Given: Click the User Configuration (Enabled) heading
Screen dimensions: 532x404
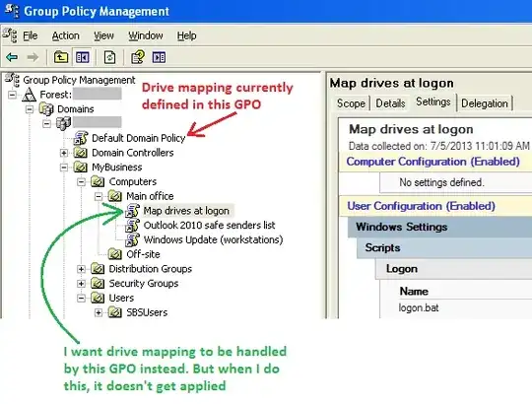Looking at the screenshot, I should pos(421,206).
